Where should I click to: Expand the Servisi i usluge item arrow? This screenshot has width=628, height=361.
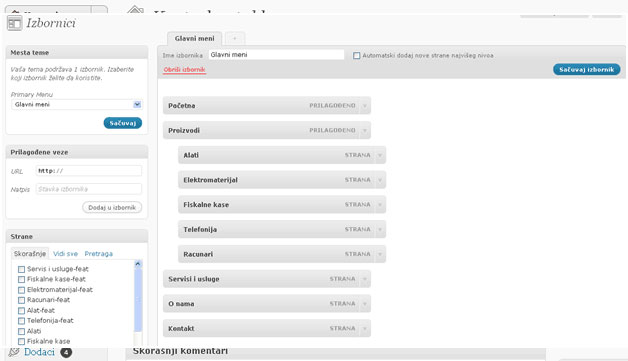tap(365, 279)
